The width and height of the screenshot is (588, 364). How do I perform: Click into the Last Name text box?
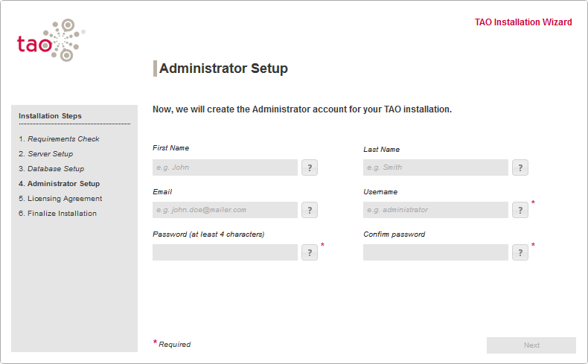tap(435, 167)
